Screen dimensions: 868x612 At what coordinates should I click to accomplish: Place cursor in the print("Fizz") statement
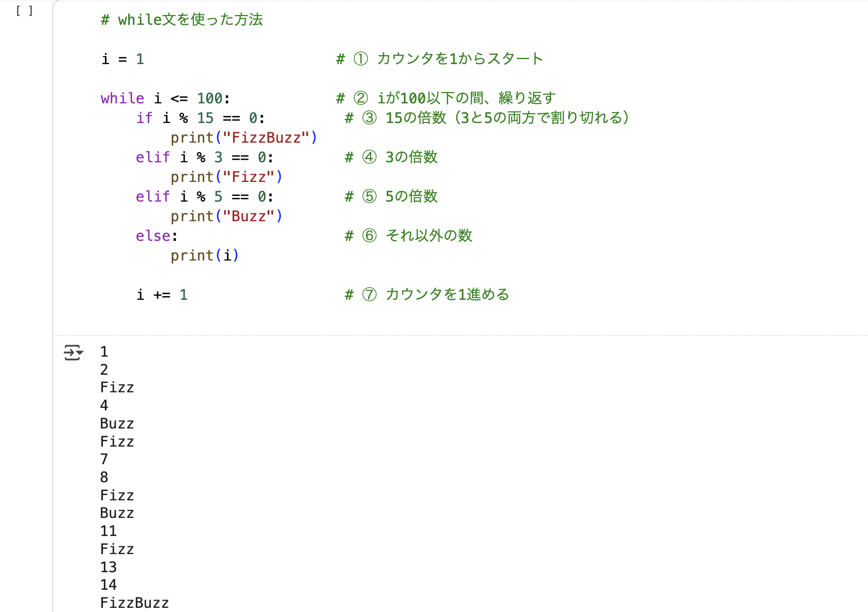(x=226, y=177)
